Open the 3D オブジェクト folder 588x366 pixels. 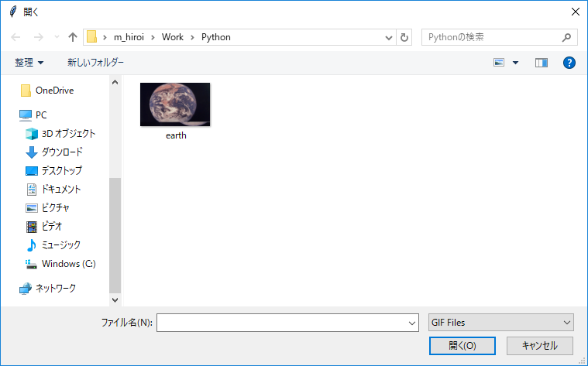click(x=68, y=133)
